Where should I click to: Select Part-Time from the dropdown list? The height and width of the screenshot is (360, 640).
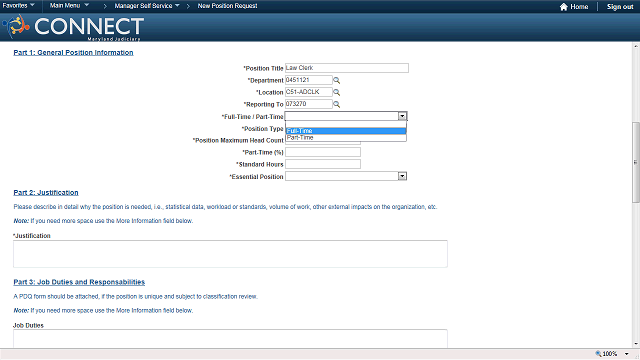click(346, 138)
